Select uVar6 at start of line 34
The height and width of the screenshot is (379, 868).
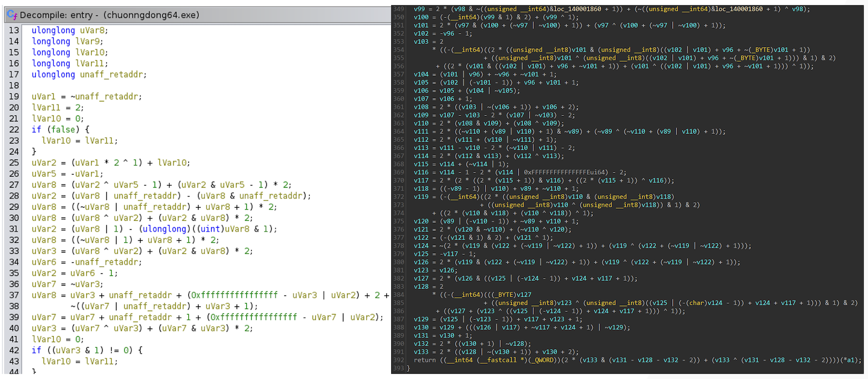[43, 262]
